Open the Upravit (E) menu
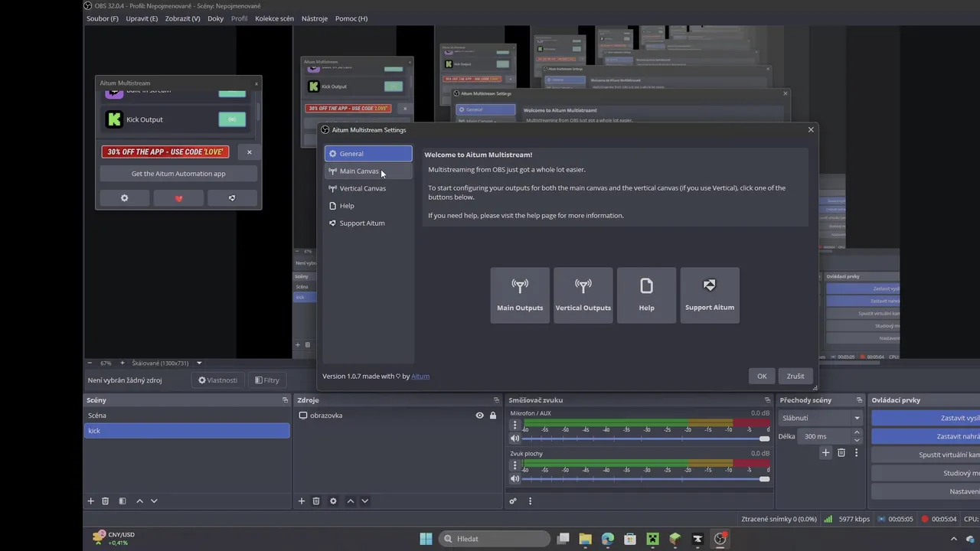 (142, 18)
